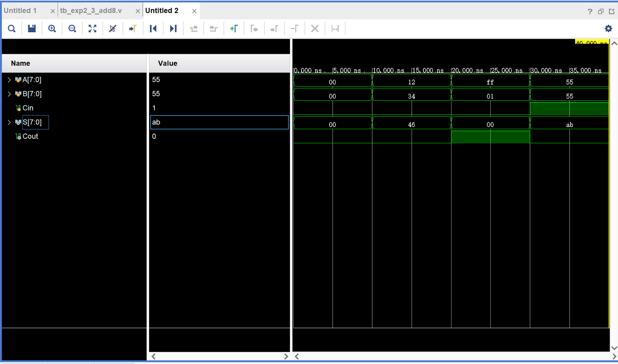
Task: Click the value 0 of Cout
Action: pyautogui.click(x=154, y=136)
